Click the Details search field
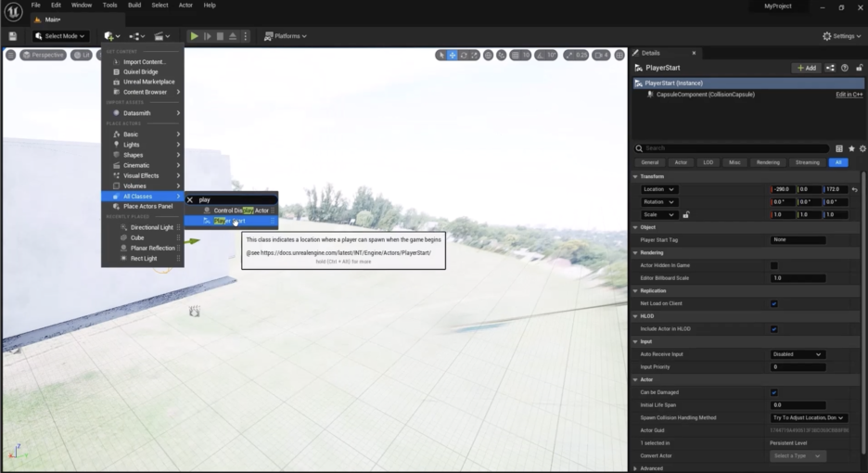The height and width of the screenshot is (473, 868). [x=732, y=148]
